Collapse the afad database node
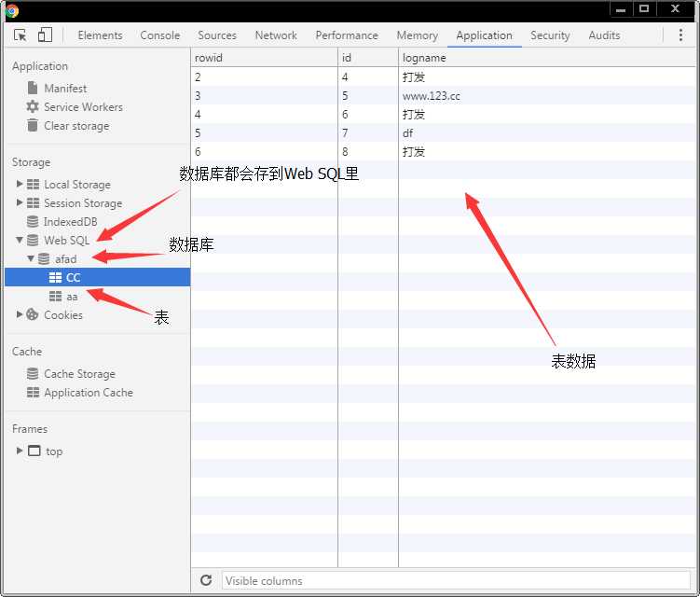This screenshot has height=597, width=700. [31, 258]
